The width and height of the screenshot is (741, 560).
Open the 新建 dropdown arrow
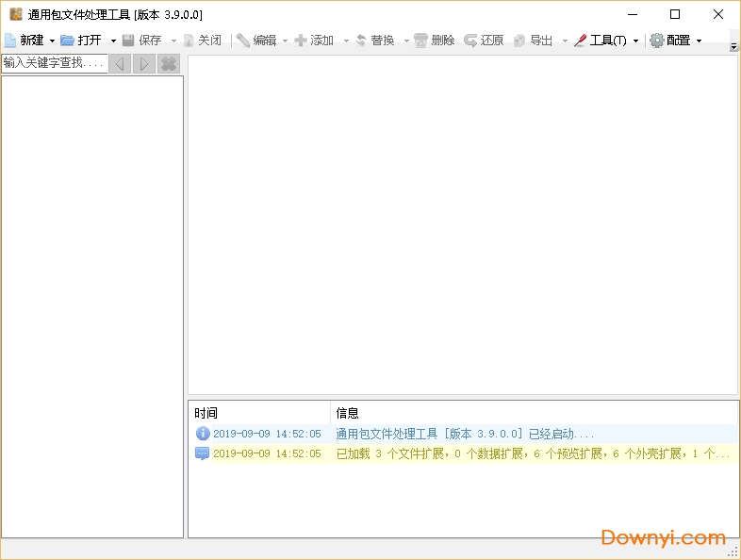(52, 41)
